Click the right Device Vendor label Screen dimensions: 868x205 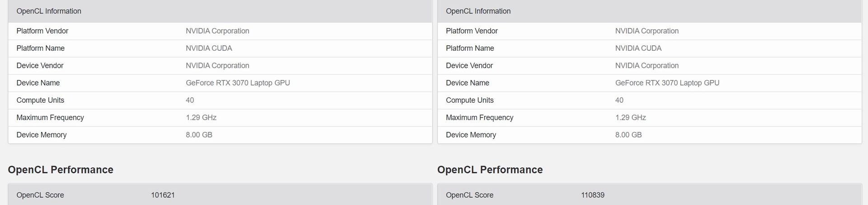click(x=469, y=66)
